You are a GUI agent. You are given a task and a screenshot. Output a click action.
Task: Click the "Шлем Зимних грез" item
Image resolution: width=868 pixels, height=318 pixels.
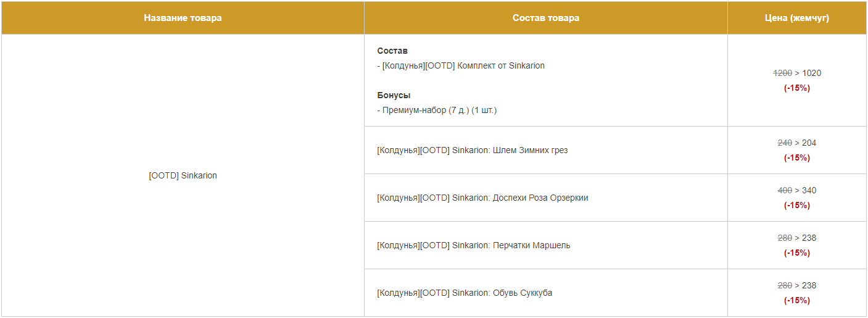472,150
